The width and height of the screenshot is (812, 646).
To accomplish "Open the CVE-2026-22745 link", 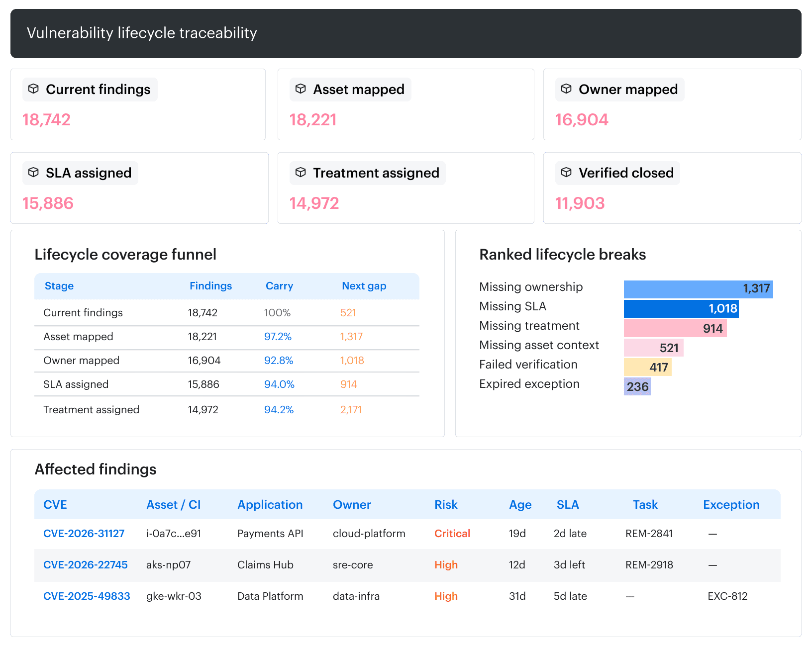I will pos(86,565).
